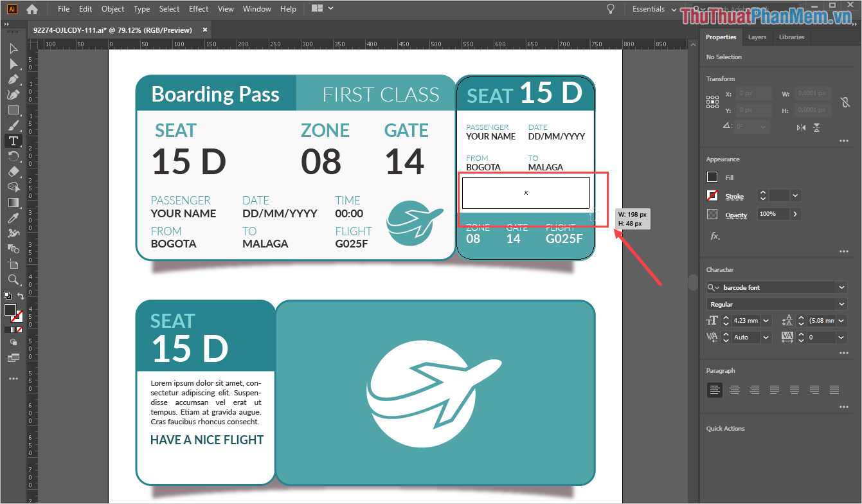Viewport: 862px width, 504px height.
Task: Select the Zoom magnifier tool
Action: 13,279
